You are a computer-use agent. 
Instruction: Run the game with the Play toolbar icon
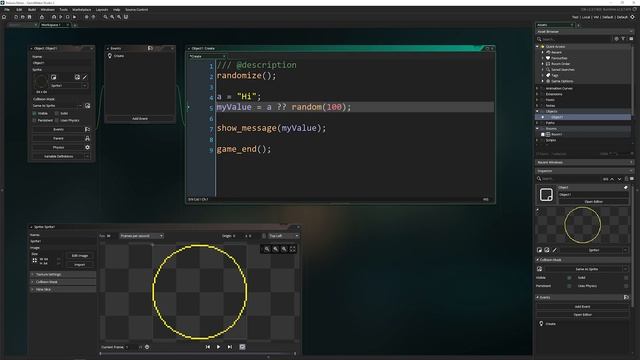pos(61,17)
